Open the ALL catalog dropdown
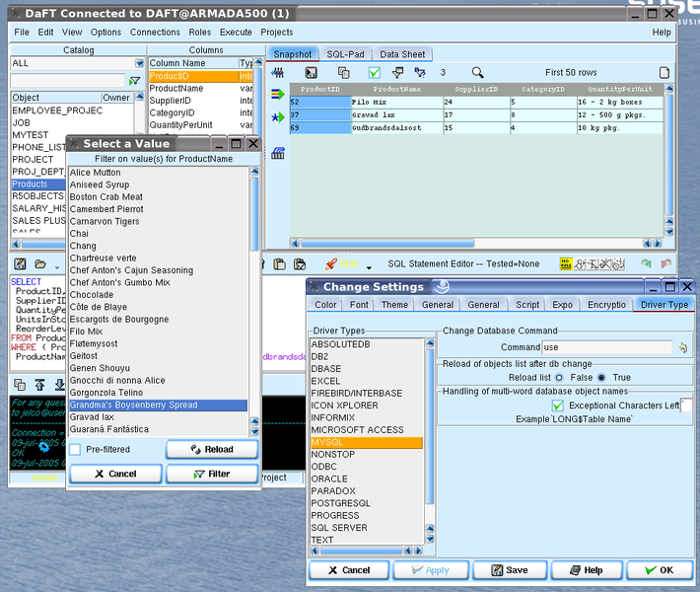This screenshot has height=592, width=700. (139, 63)
